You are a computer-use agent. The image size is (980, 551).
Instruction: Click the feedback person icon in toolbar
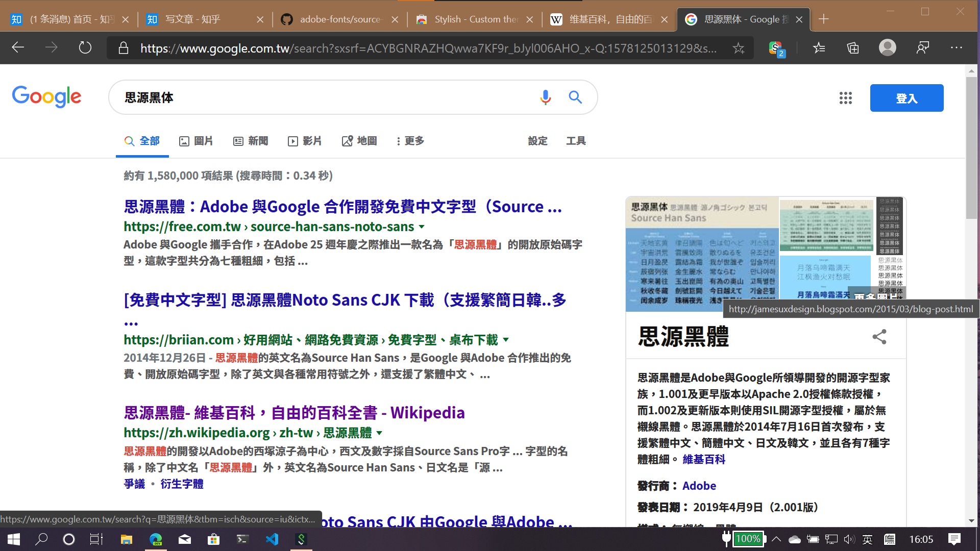click(x=922, y=48)
